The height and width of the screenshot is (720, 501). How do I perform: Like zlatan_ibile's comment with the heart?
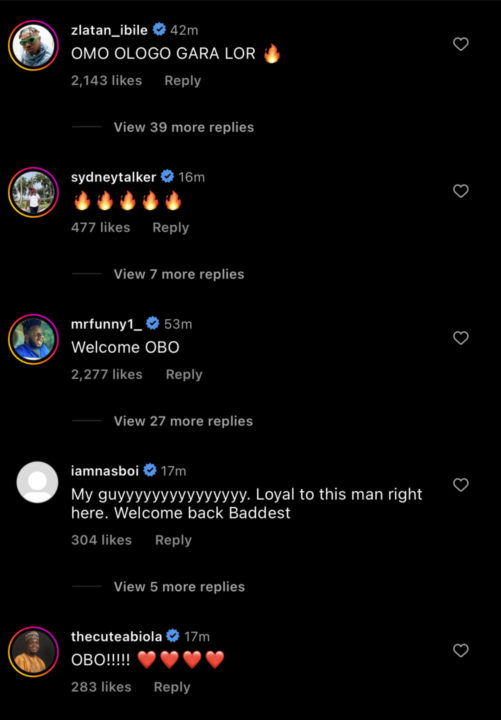point(461,44)
